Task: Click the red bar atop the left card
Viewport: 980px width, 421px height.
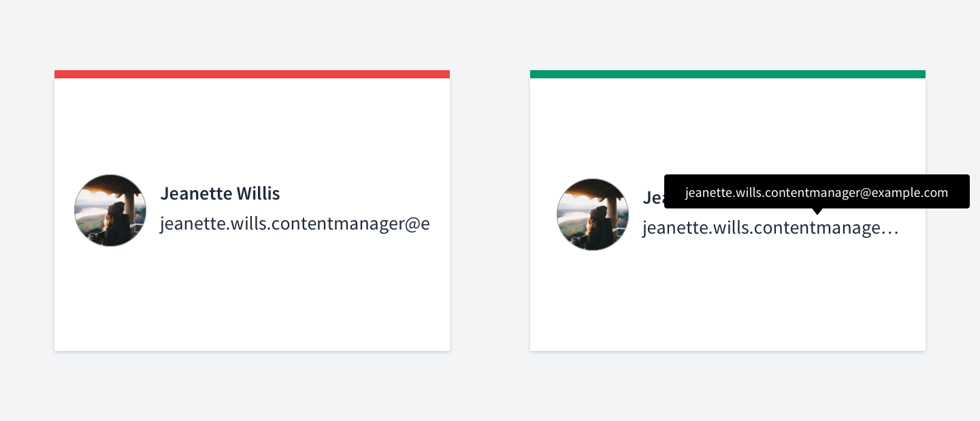Action: 252,74
